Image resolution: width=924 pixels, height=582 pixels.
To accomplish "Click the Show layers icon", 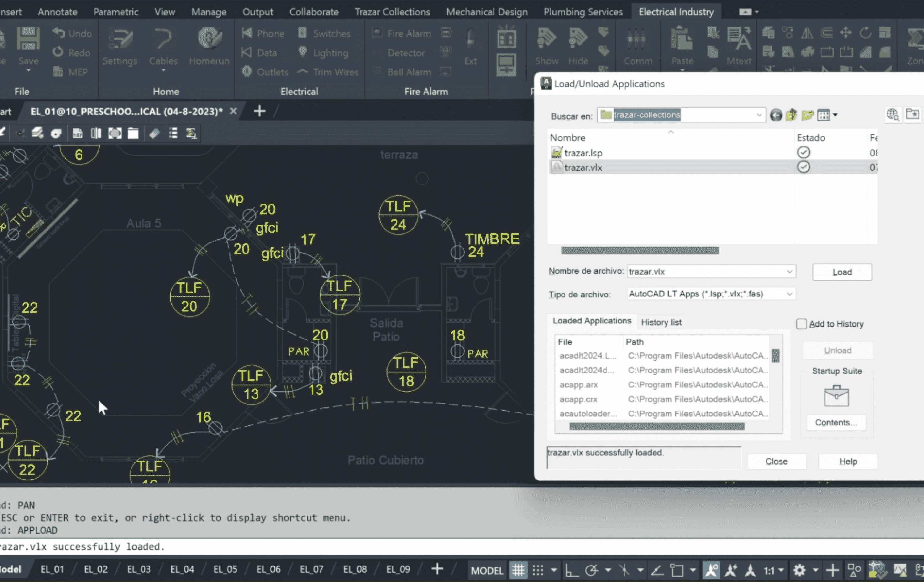I will 546,38.
